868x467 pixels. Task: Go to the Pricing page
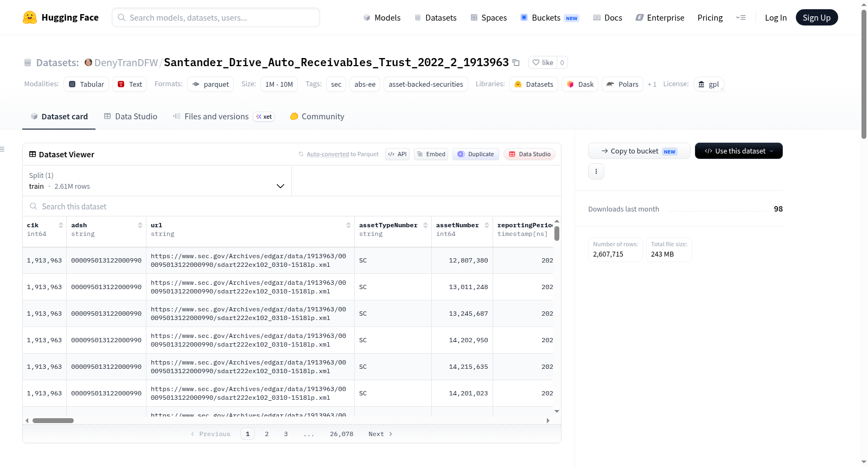[710, 18]
